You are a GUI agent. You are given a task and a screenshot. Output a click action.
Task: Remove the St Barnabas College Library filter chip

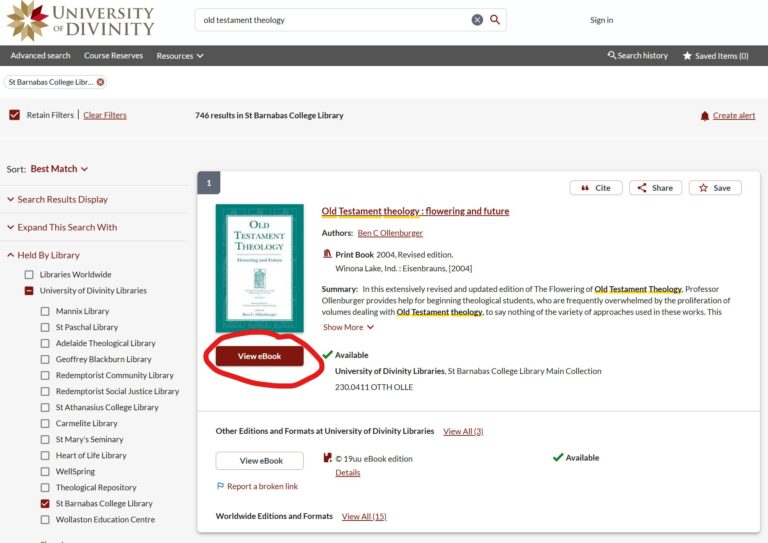tap(100, 82)
